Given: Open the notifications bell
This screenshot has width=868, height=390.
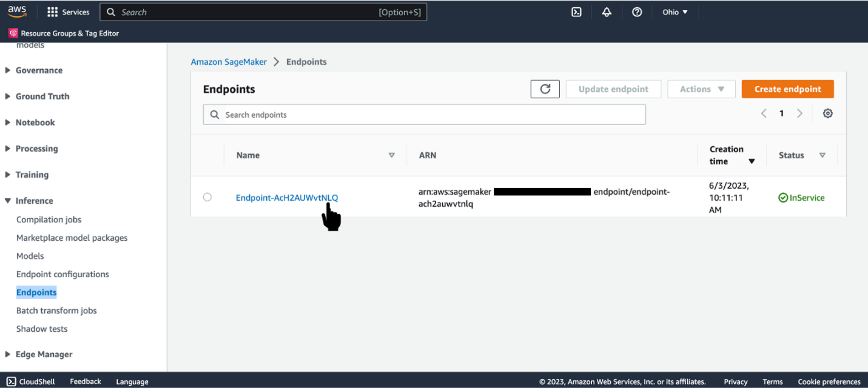Looking at the screenshot, I should tap(607, 12).
